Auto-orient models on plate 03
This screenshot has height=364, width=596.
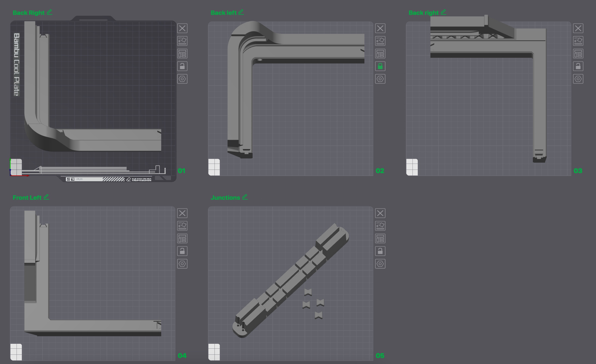coord(578,41)
